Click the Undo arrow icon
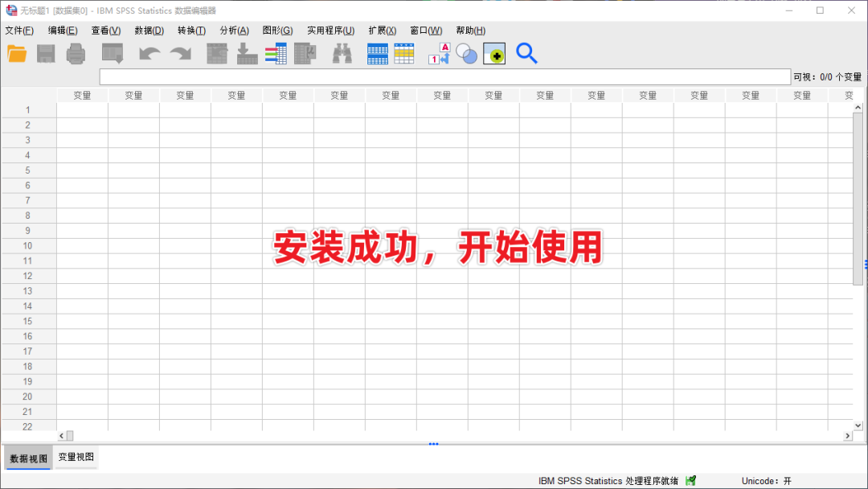Viewport: 868px width, 489px height. coord(149,54)
